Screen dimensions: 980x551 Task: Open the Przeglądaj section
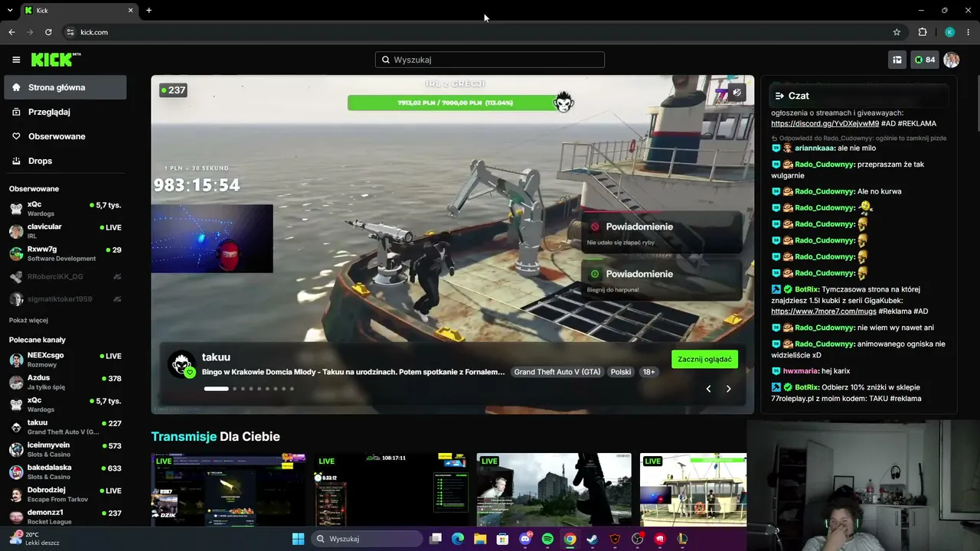pos(65,112)
